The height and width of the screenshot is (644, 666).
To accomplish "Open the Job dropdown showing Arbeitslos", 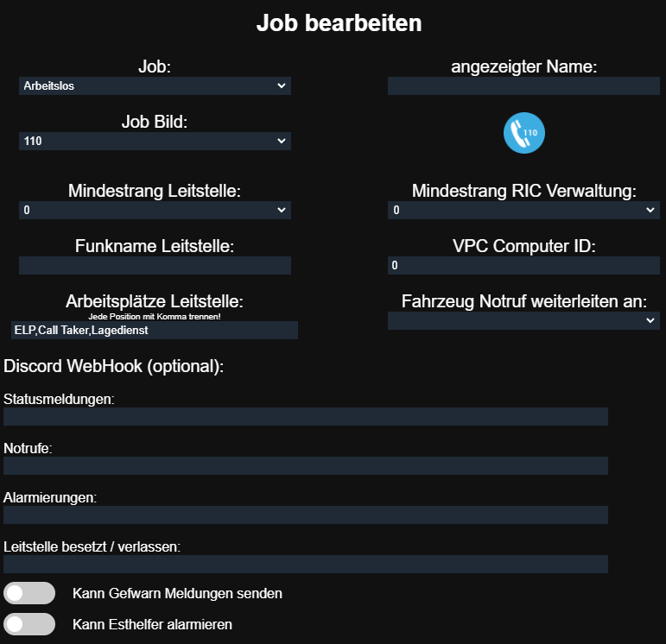I will (155, 85).
